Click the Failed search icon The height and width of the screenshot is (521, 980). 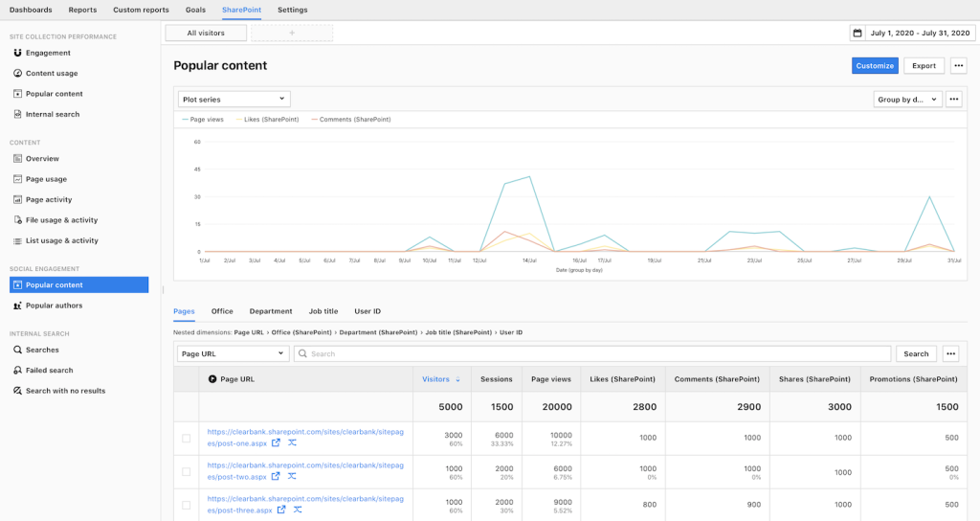tap(17, 371)
